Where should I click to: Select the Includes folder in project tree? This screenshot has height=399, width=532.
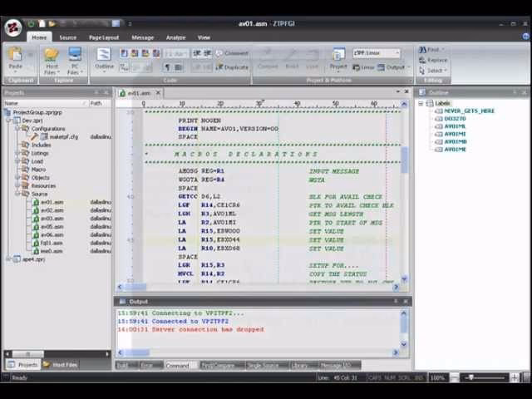coord(41,145)
